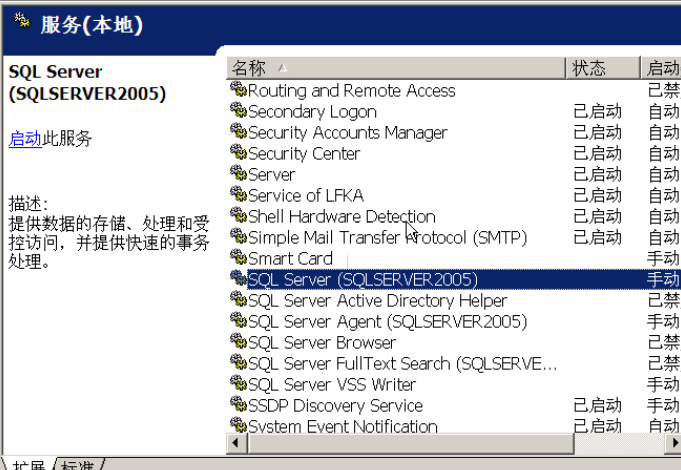Click gear icon beside Service of LFKA
The width and height of the screenshot is (681, 470).
[238, 194]
